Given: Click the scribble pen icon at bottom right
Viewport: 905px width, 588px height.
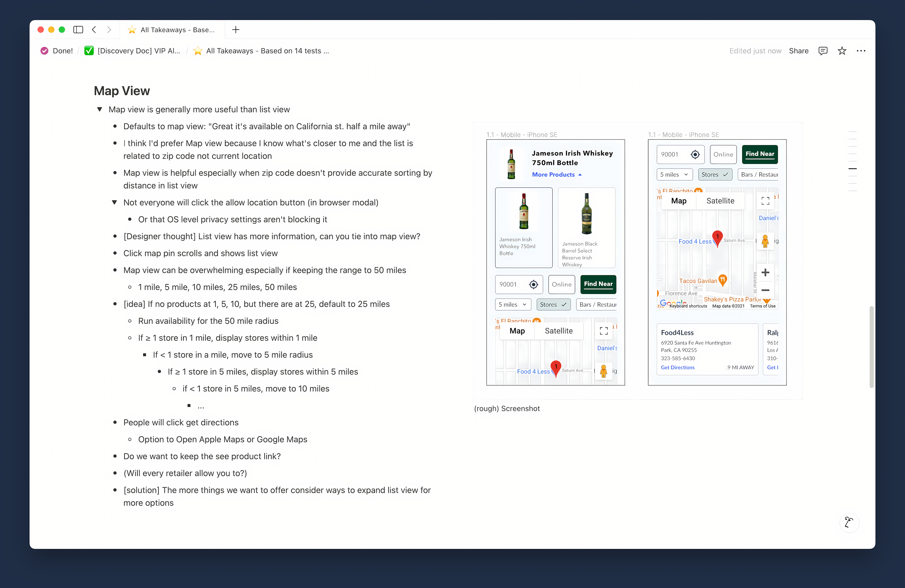Looking at the screenshot, I should pos(849,523).
